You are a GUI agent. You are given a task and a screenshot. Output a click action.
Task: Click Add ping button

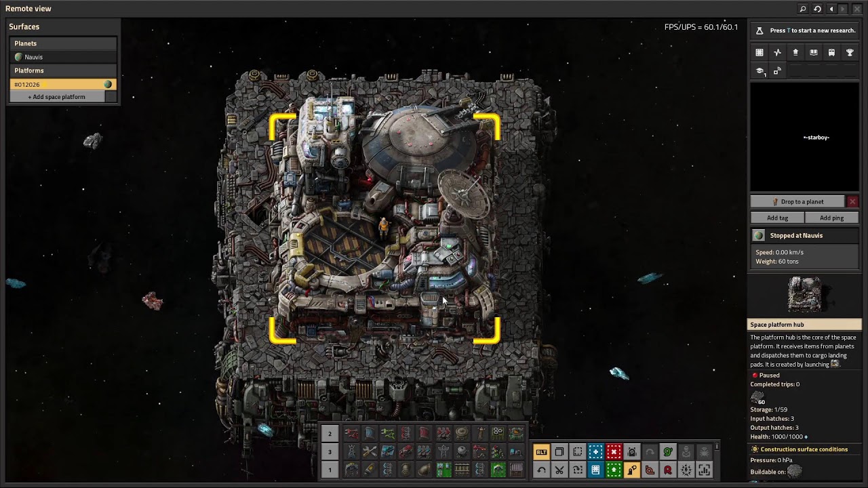click(831, 218)
